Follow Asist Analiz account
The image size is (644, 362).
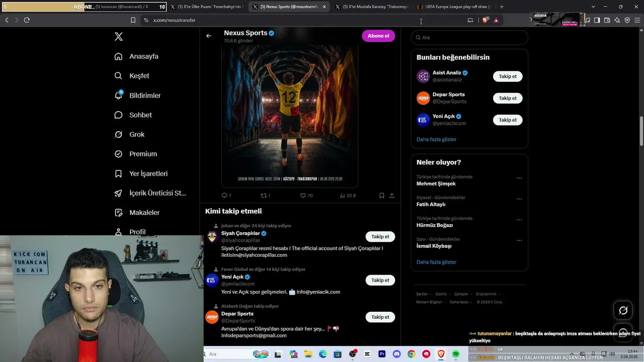[x=508, y=76]
